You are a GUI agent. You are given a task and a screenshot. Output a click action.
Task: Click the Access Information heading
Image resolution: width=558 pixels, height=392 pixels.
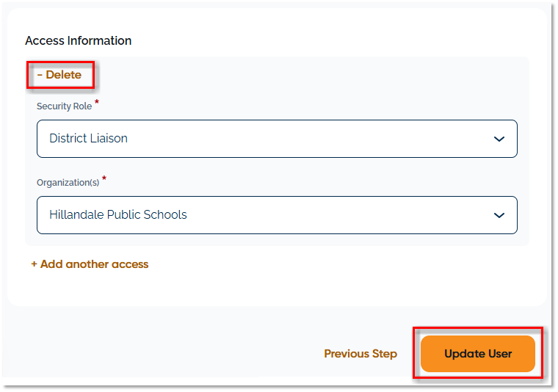pyautogui.click(x=79, y=41)
